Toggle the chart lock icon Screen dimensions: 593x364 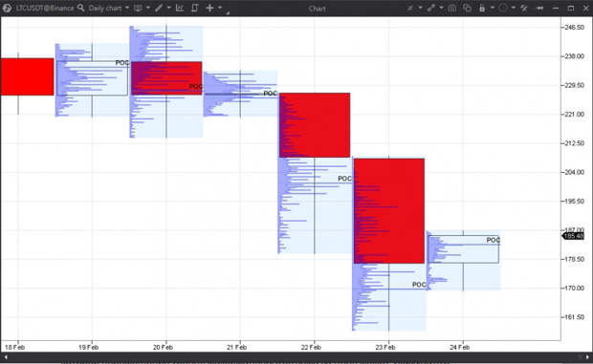click(x=482, y=9)
